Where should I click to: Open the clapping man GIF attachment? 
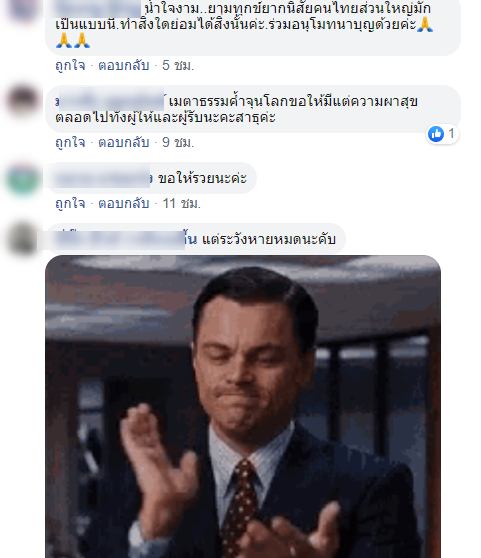coord(243,406)
